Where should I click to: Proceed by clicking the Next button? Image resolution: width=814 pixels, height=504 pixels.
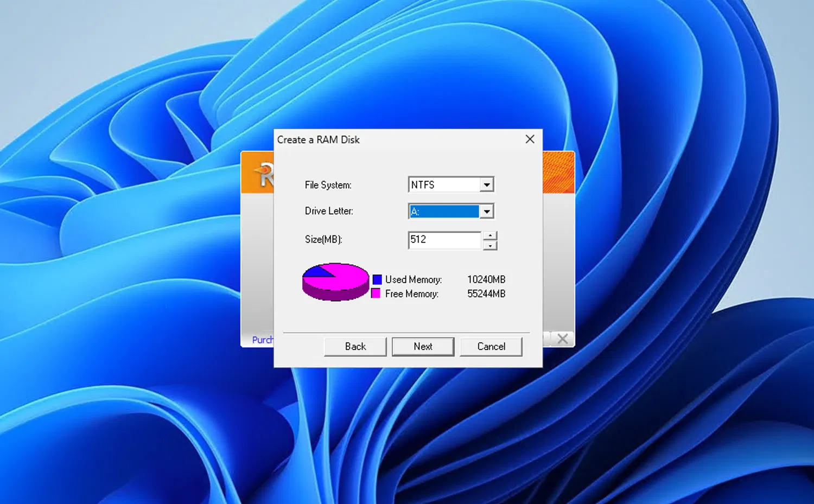click(x=423, y=347)
